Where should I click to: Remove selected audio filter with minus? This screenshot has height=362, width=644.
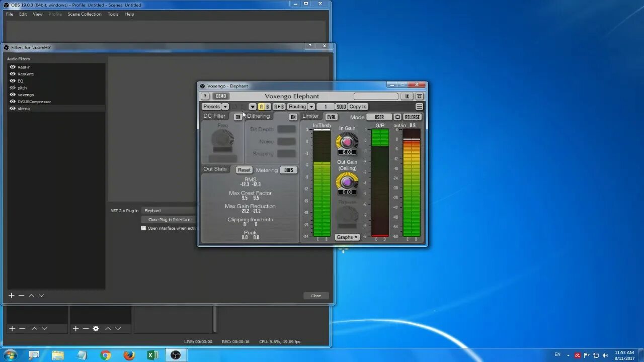pos(21,296)
